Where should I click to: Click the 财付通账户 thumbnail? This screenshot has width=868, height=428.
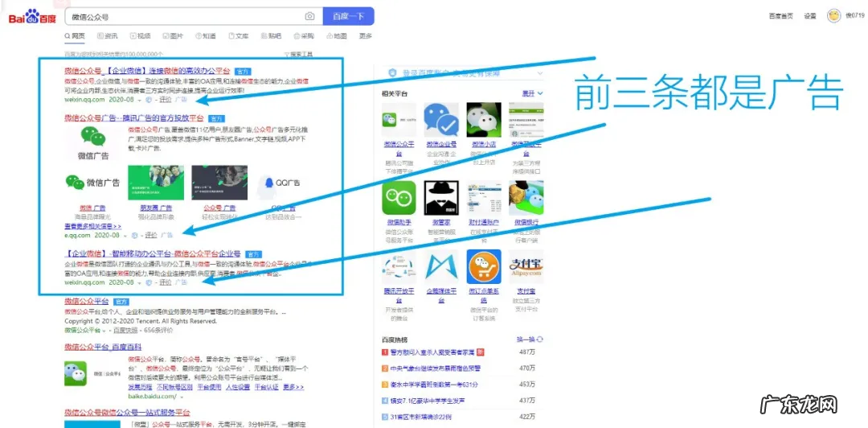[484, 198]
